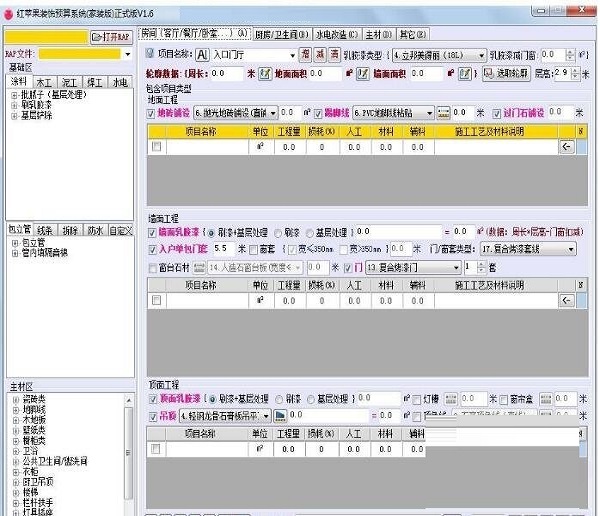The height and width of the screenshot is (516, 600).
Task: Switch to the 水电改造(C) tab
Action: point(337,35)
